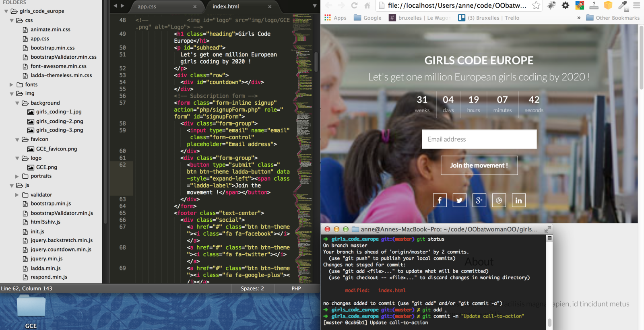The height and width of the screenshot is (330, 644).
Task: Click the Email address field
Action: 479,139
